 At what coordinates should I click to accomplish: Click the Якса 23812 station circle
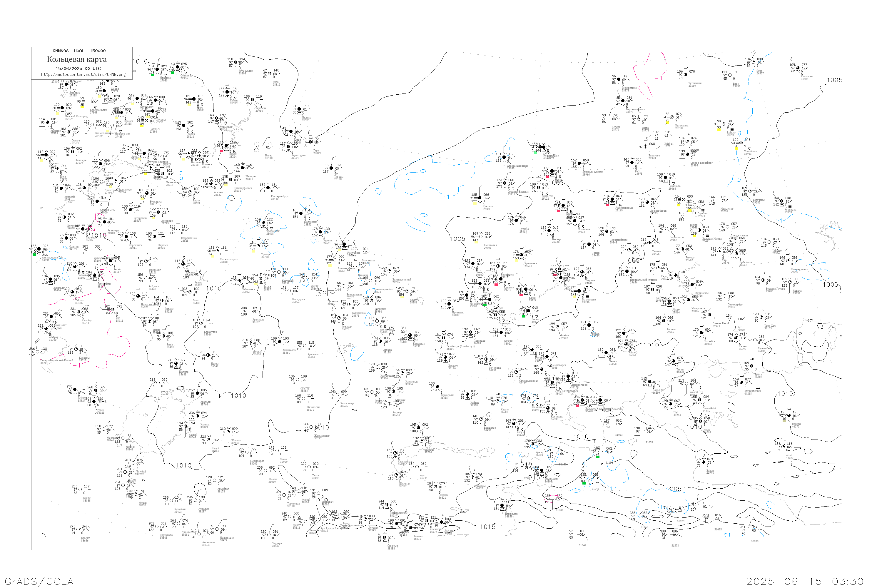(x=270, y=74)
